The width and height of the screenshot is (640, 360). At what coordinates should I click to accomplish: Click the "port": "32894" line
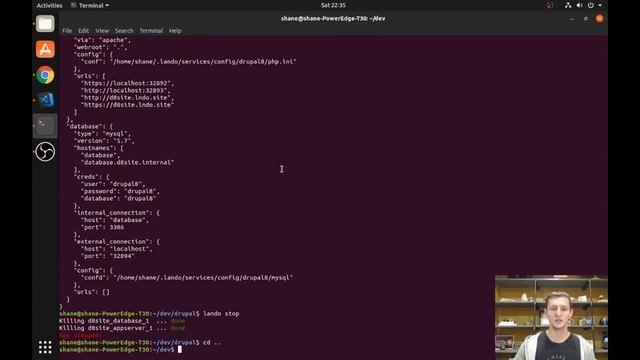(107, 256)
